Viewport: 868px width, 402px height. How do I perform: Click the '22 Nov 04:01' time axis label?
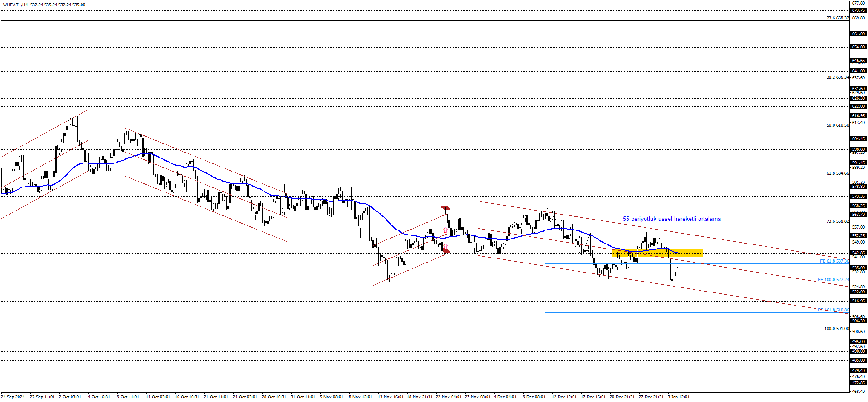click(x=448, y=397)
